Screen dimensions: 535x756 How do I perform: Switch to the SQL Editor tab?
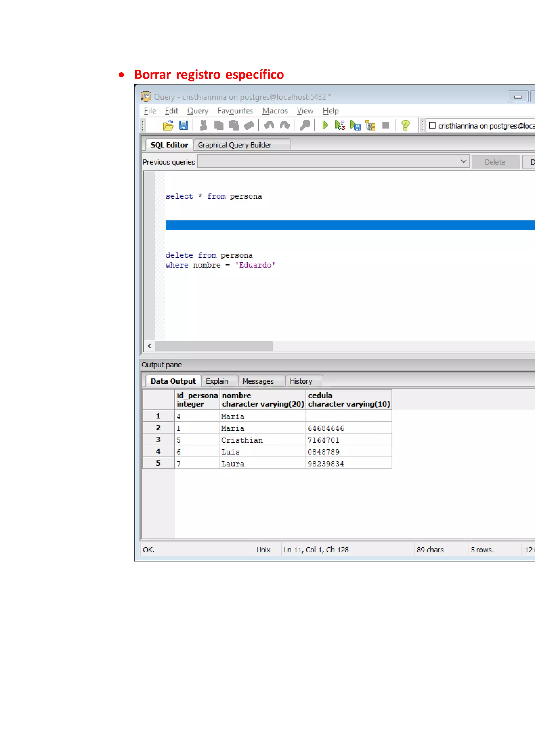[x=169, y=145]
